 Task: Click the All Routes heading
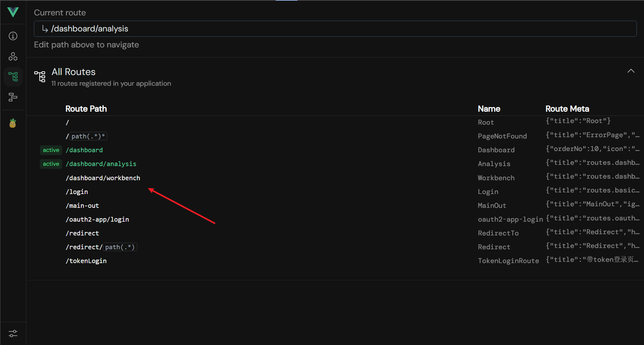pyautogui.click(x=74, y=72)
